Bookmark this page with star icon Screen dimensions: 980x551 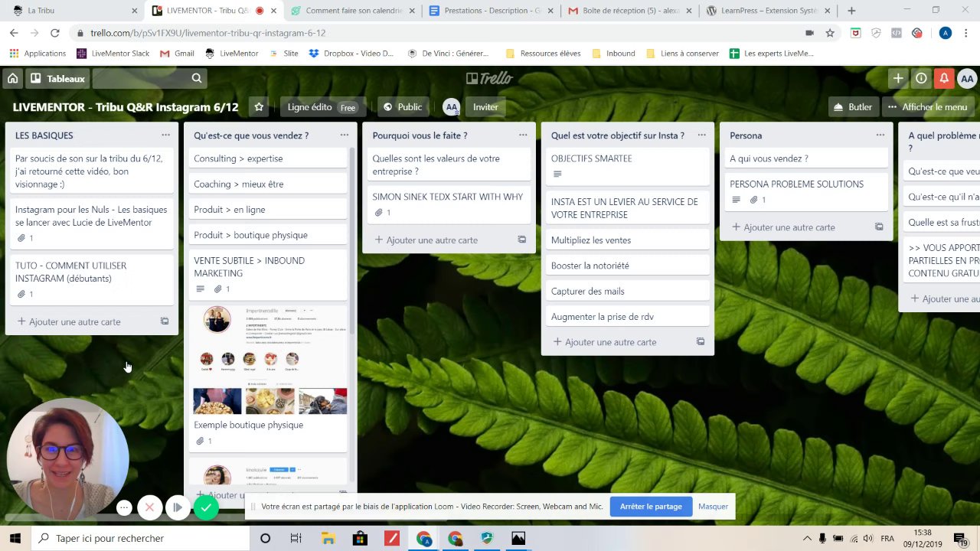click(830, 33)
